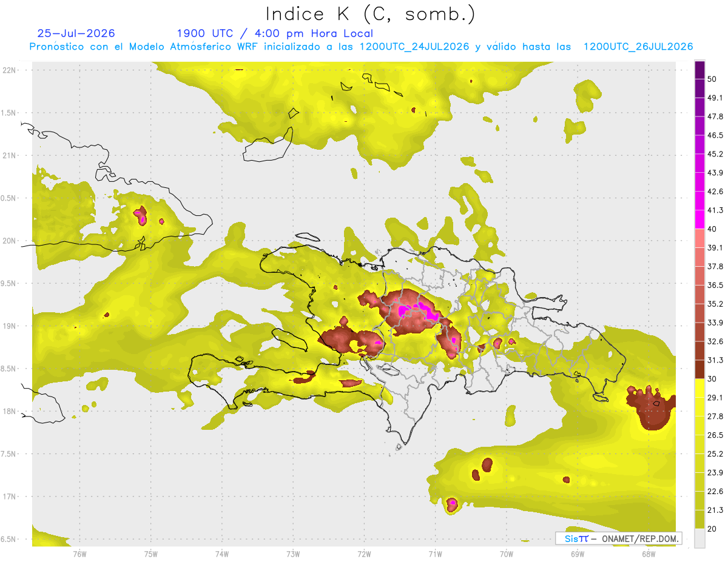Click the latitude axis label "21N"
728x562 pixels.
point(9,155)
